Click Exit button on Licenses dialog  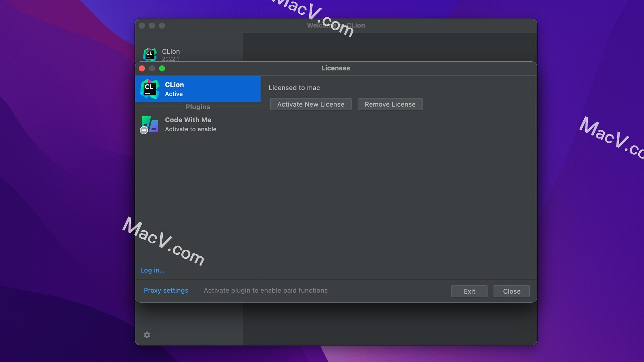coord(469,291)
